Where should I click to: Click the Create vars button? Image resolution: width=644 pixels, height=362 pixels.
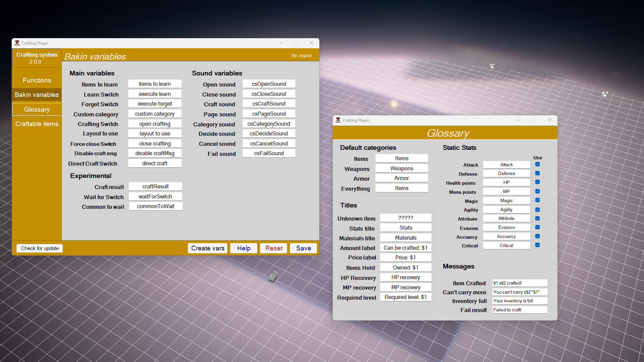coord(207,248)
